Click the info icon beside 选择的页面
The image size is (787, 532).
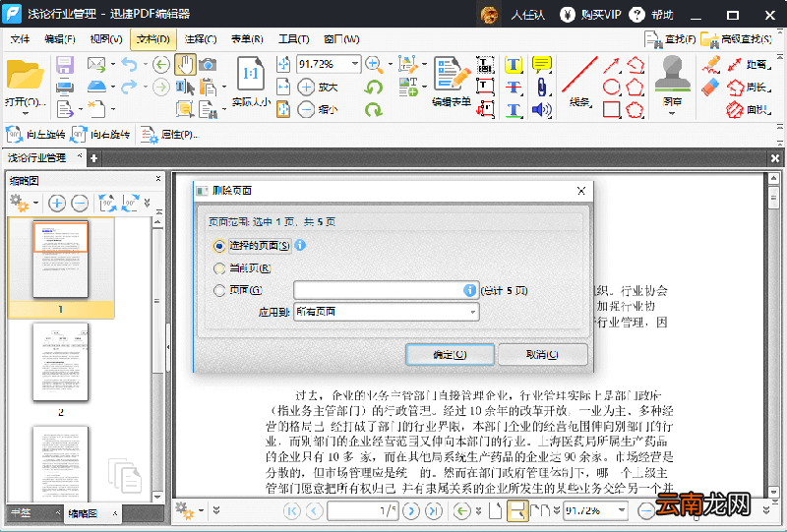point(300,245)
